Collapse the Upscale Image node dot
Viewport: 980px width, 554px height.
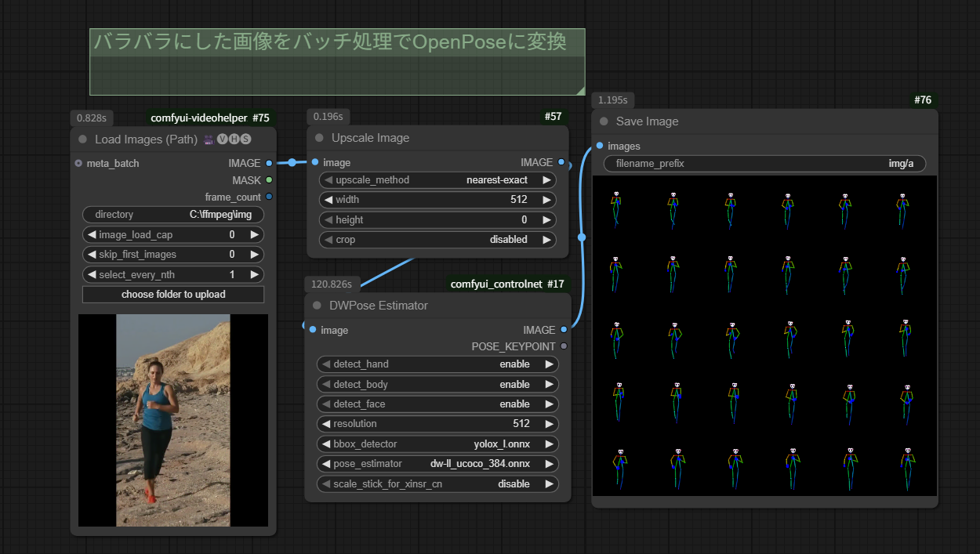point(319,138)
